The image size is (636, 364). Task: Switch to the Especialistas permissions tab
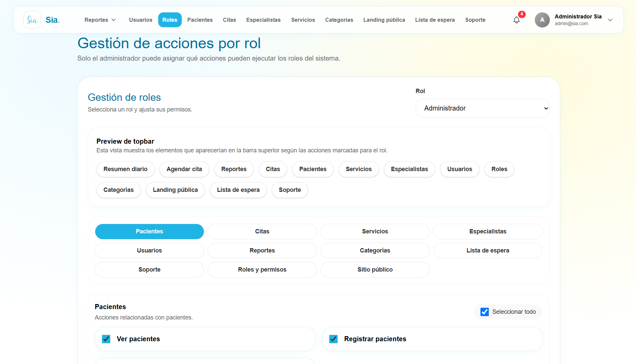click(488, 231)
